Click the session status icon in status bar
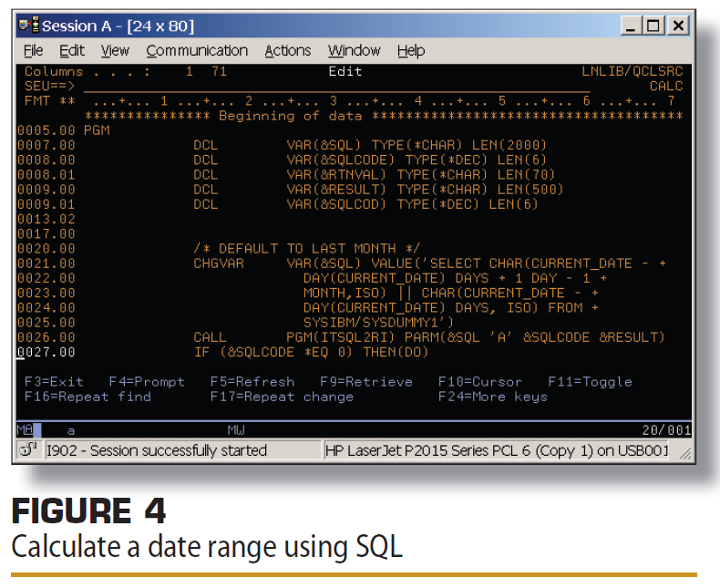Screen dimensions: 720x588 coord(28,450)
